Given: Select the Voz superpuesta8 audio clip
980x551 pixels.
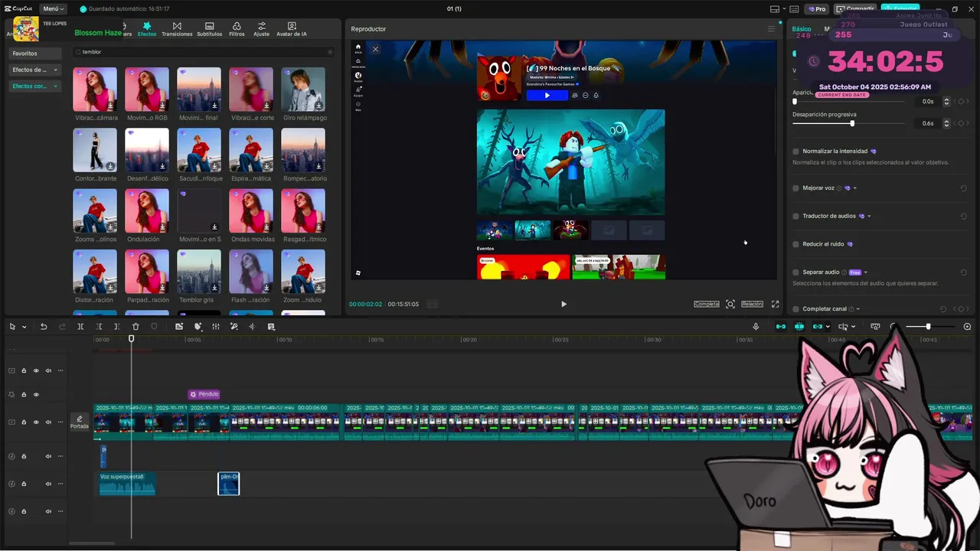Looking at the screenshot, I should pos(127,484).
